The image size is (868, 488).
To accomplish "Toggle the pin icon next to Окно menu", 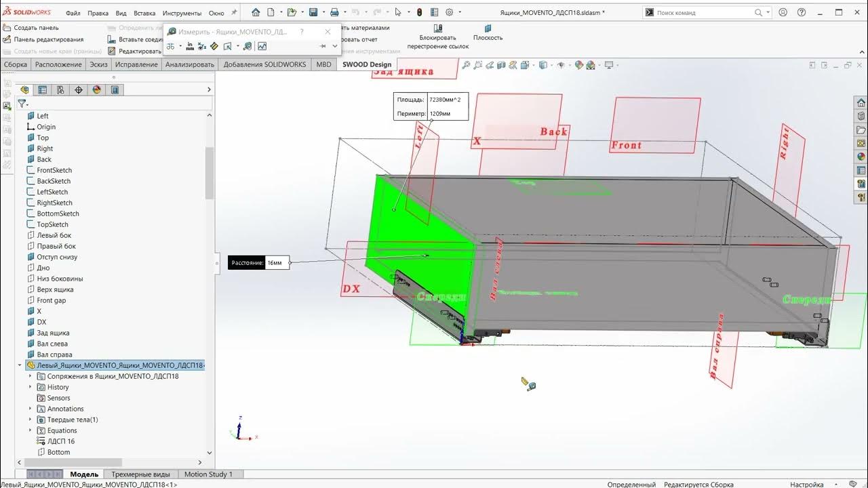I will [x=234, y=12].
